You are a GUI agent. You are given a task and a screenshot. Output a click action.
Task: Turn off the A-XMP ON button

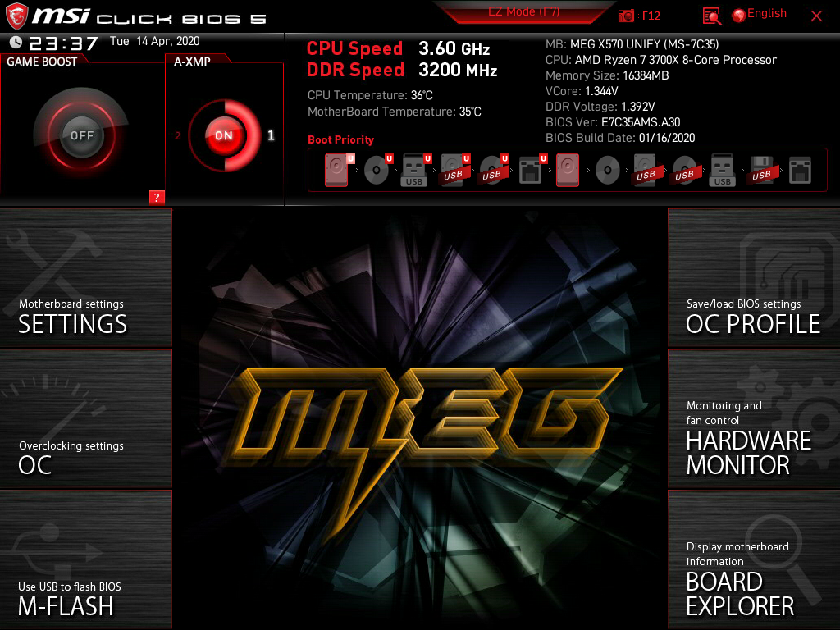223,135
